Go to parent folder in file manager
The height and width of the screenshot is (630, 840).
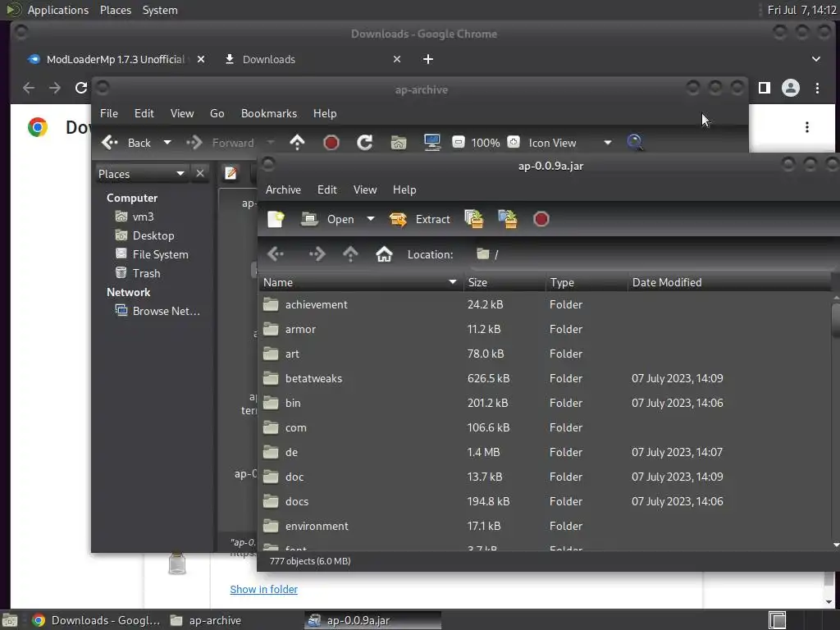click(x=297, y=143)
